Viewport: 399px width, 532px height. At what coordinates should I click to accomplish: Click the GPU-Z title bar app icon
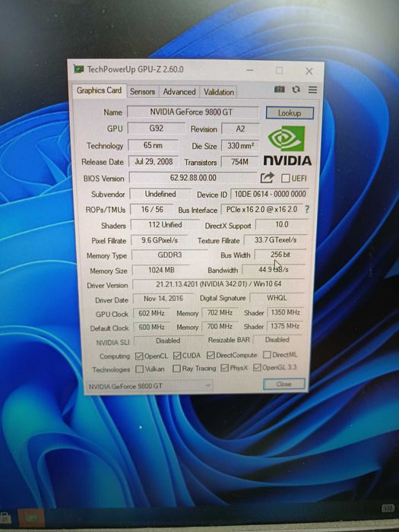coord(79,69)
